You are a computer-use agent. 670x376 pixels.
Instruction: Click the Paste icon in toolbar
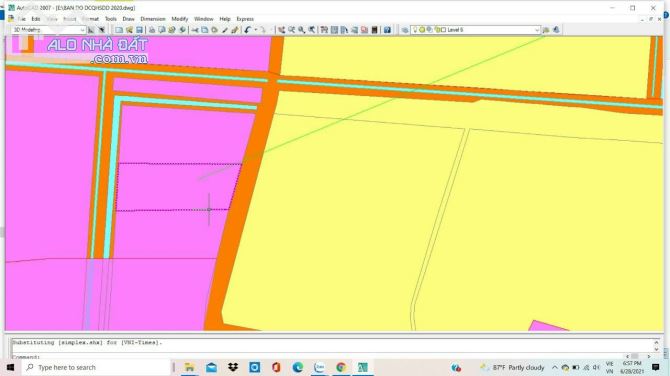tap(215, 30)
